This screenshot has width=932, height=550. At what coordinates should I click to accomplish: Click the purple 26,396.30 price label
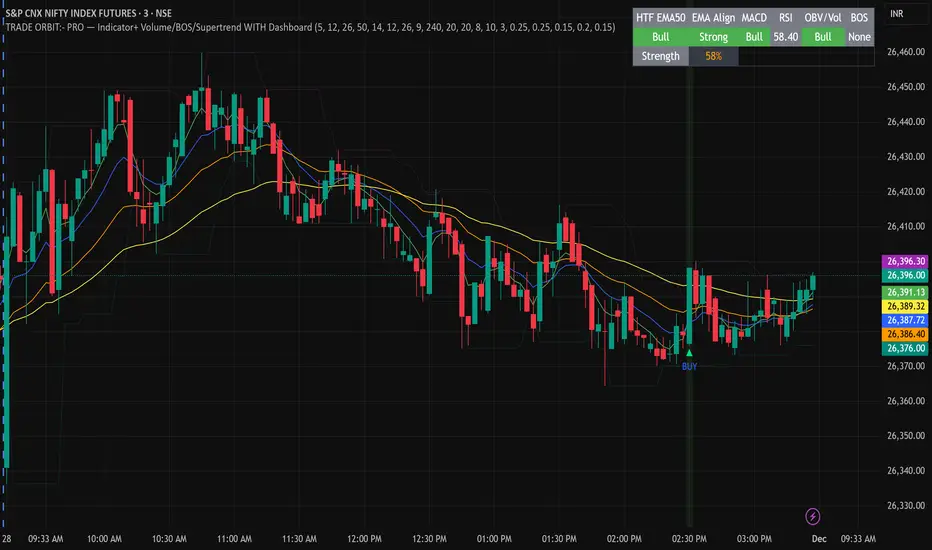906,261
